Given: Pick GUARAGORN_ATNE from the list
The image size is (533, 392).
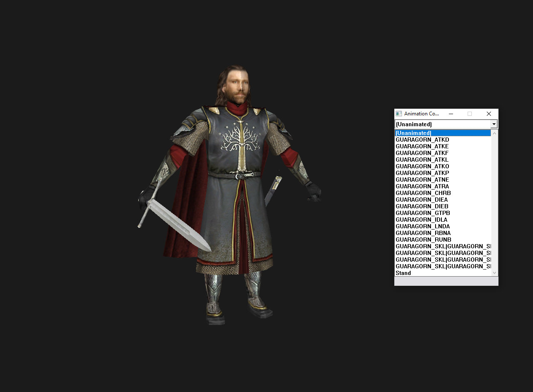Looking at the screenshot, I should point(443,180).
